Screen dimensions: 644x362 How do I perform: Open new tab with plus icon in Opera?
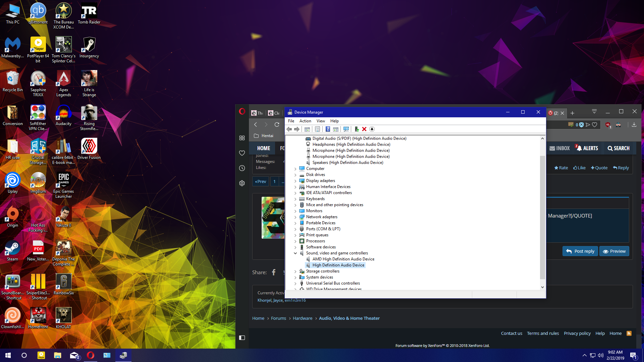(x=572, y=113)
